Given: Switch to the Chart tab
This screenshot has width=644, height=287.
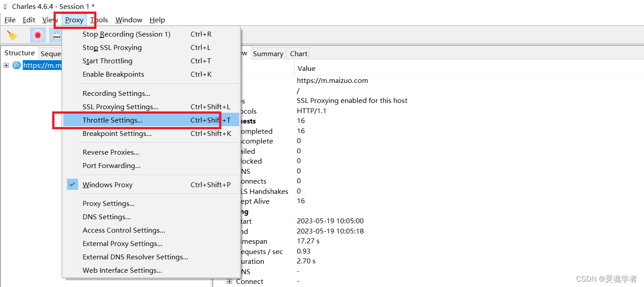Looking at the screenshot, I should [299, 54].
